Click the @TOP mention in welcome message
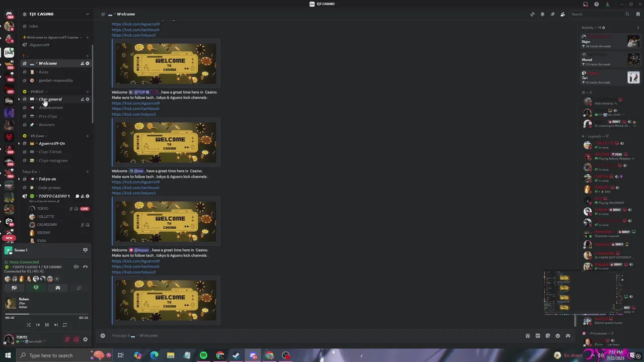Image resolution: width=644 pixels, height=362 pixels. pyautogui.click(x=144, y=92)
